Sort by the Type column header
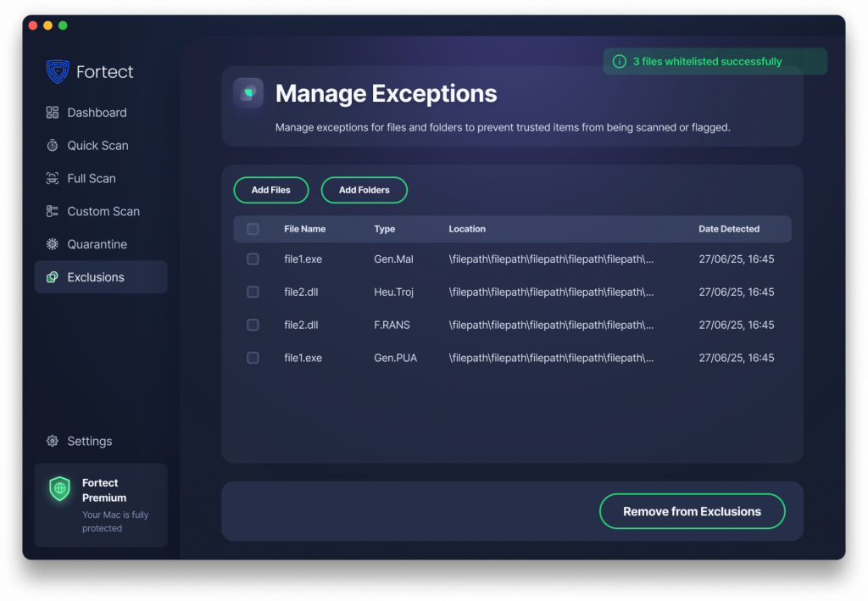 (x=385, y=229)
